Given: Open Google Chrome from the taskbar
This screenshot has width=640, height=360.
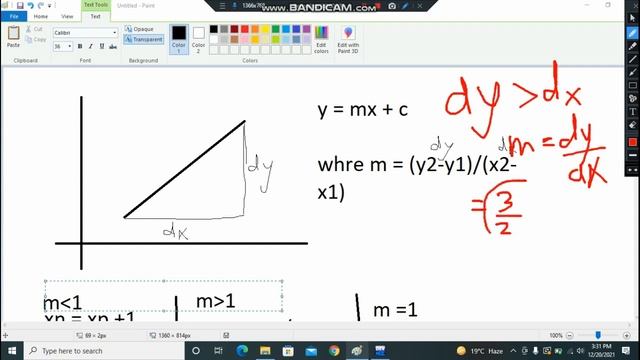Looking at the screenshot, I should click(x=334, y=351).
